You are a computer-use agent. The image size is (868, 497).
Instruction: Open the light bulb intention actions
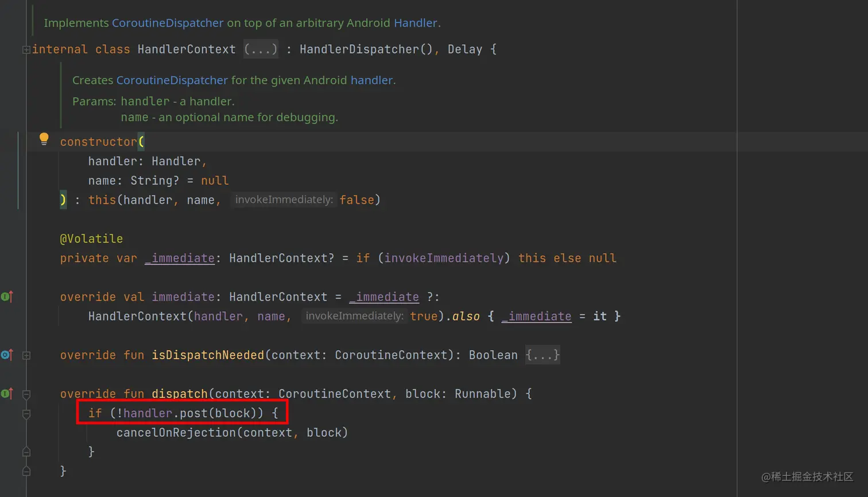pyautogui.click(x=44, y=139)
